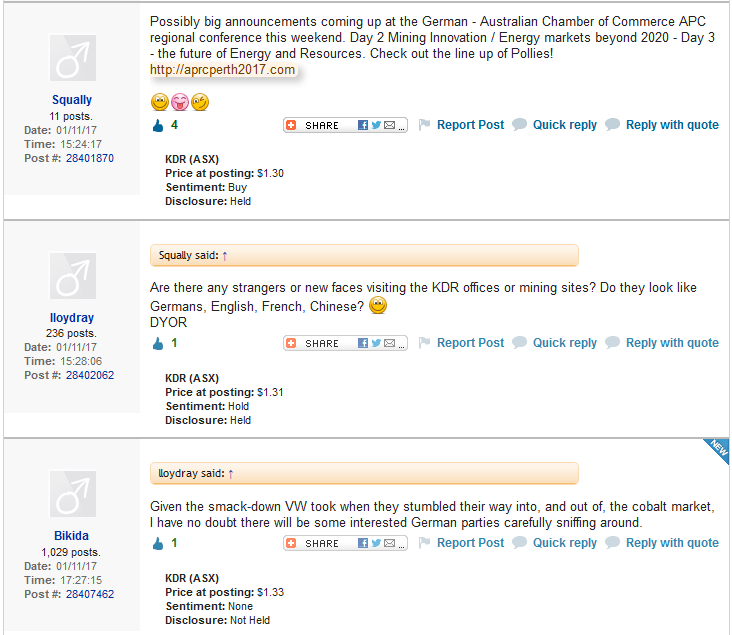Click Quick reply speech bubble on lloydray's post
Viewport: 732px width, 635px height.
(x=520, y=343)
